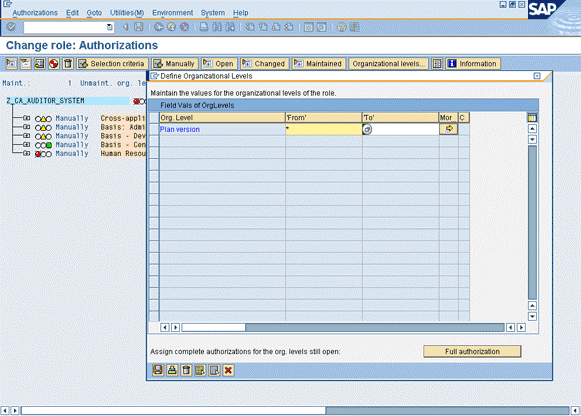Go to the last page icon
Image resolution: width=581 pixels, height=416 pixels.
289,27
